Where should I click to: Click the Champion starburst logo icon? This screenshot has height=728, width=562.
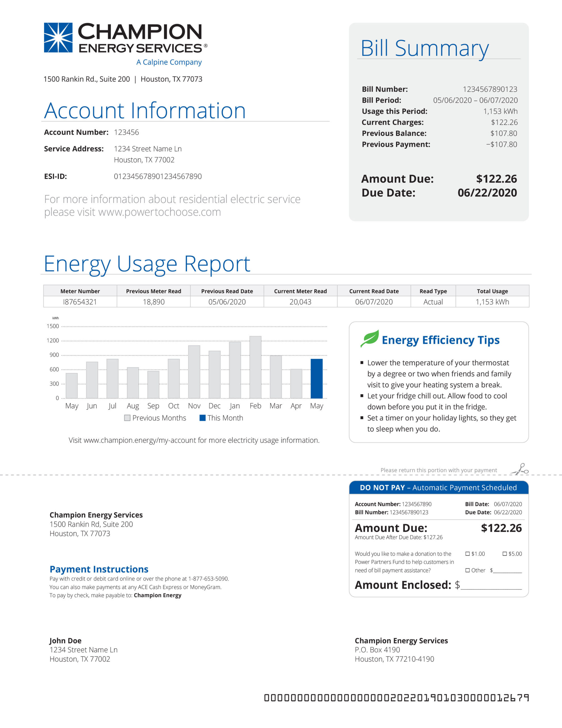(58, 38)
